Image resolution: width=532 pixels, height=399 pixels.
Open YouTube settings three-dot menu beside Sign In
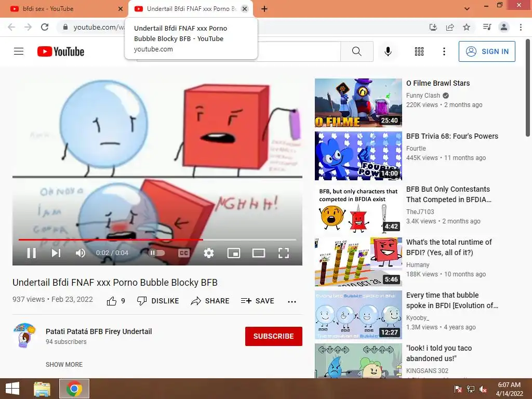444,51
